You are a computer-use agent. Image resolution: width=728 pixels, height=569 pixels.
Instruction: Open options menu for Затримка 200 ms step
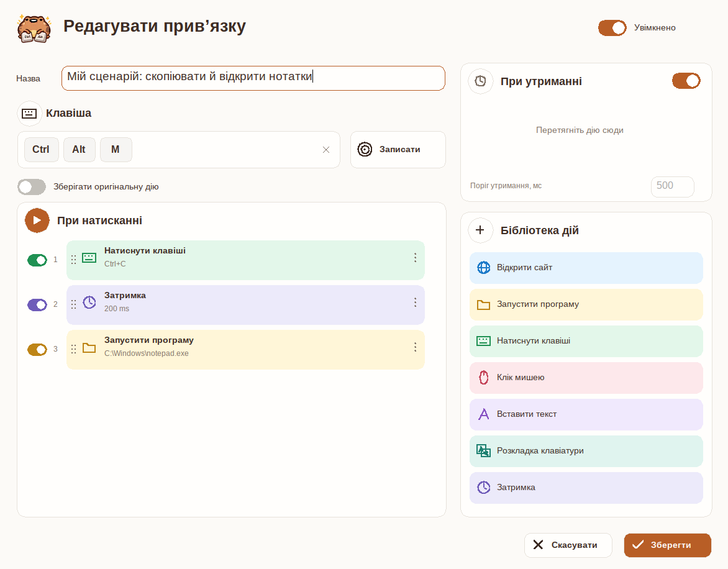[415, 303]
